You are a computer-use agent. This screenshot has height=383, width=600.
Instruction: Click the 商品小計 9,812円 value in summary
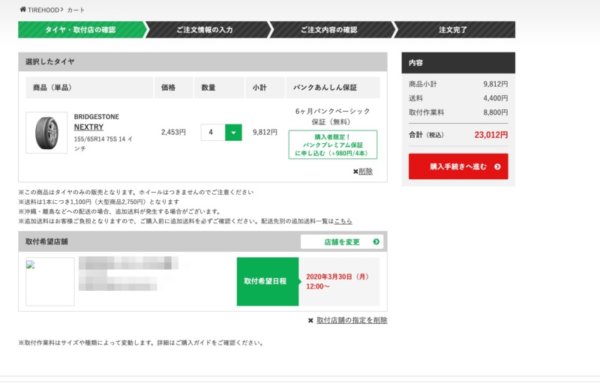click(496, 84)
